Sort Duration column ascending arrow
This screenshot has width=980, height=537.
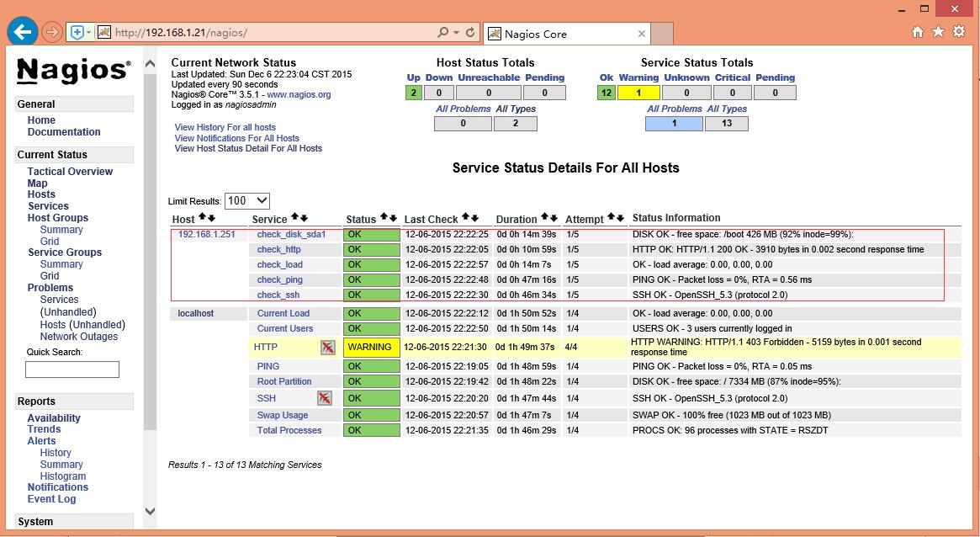tap(545, 217)
